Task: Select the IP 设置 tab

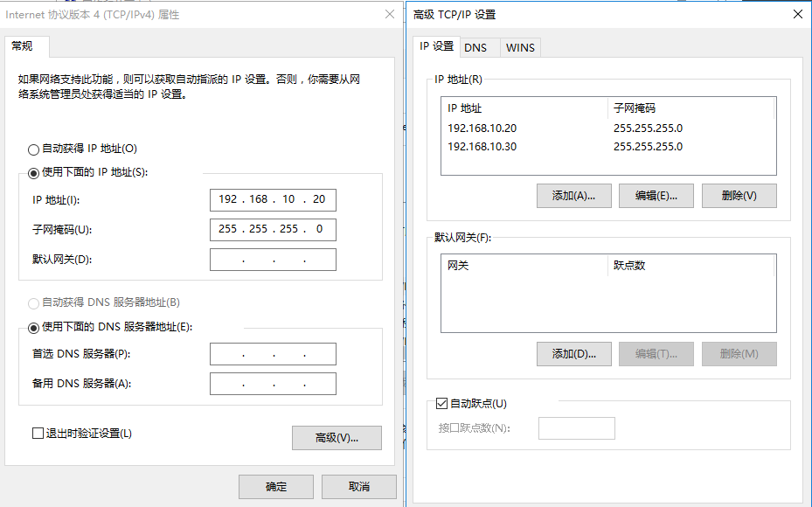Action: point(437,47)
